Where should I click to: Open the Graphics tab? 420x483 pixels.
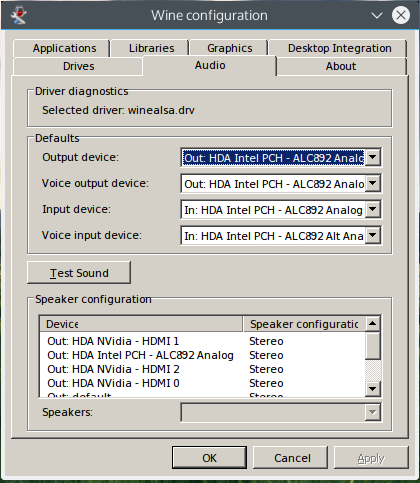coord(229,48)
